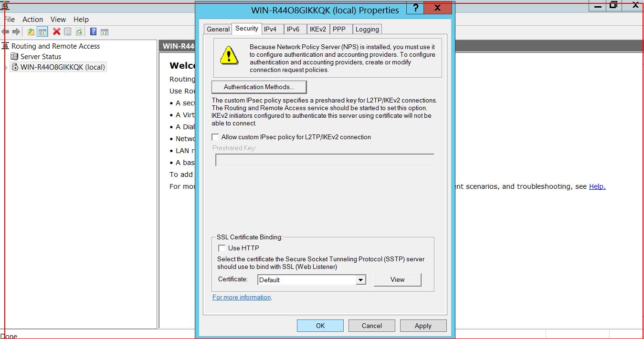Toggle Show/Hide Console Tree toolbar icon
644x339 pixels.
pyautogui.click(x=42, y=32)
